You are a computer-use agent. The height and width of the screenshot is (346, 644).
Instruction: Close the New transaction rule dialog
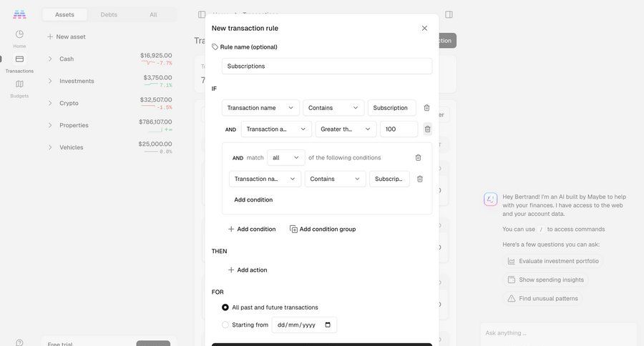pyautogui.click(x=424, y=28)
